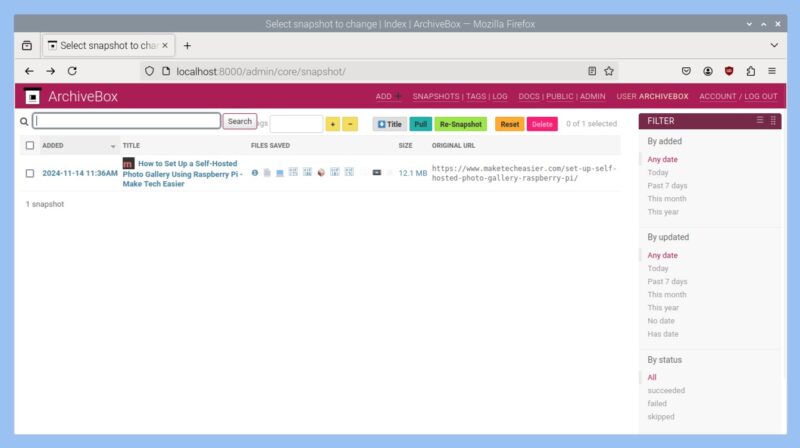The image size is (800, 448).
Task: Open PUBLIC in the top nav
Action: [559, 96]
